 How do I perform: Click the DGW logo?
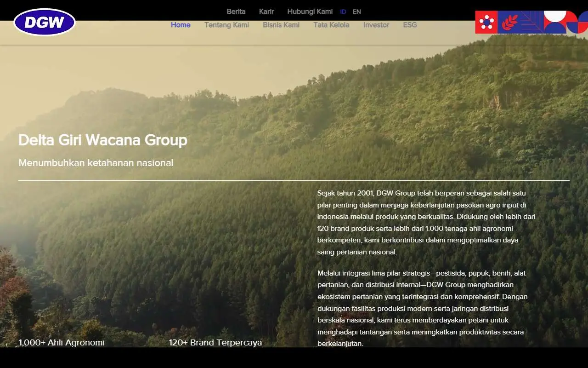point(45,22)
